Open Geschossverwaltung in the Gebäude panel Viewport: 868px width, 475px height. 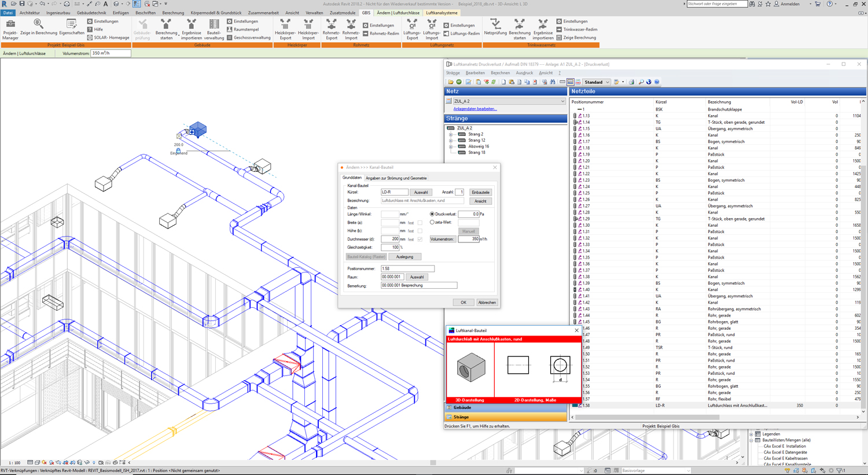248,38
